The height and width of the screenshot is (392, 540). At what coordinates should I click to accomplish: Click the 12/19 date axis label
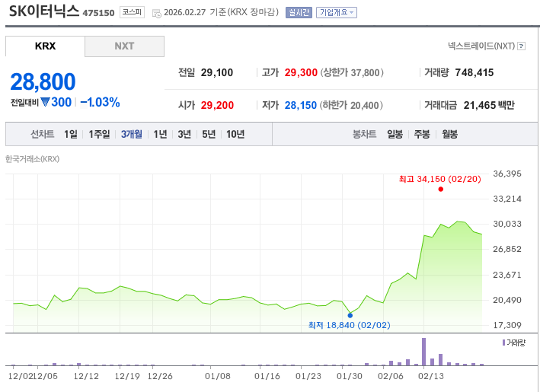tap(127, 376)
